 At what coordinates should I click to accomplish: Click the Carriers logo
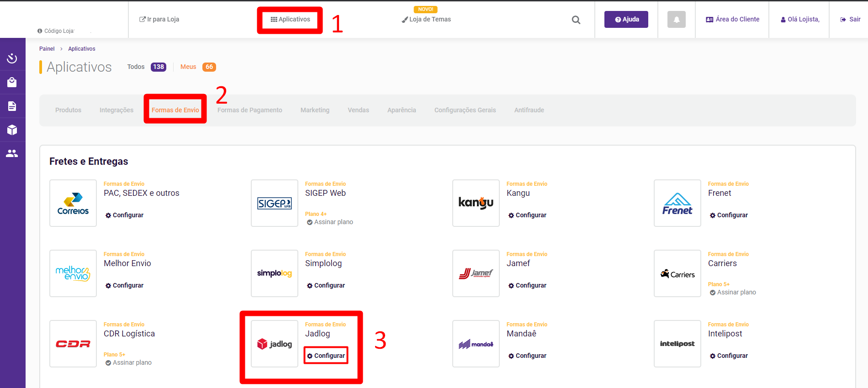click(x=677, y=273)
